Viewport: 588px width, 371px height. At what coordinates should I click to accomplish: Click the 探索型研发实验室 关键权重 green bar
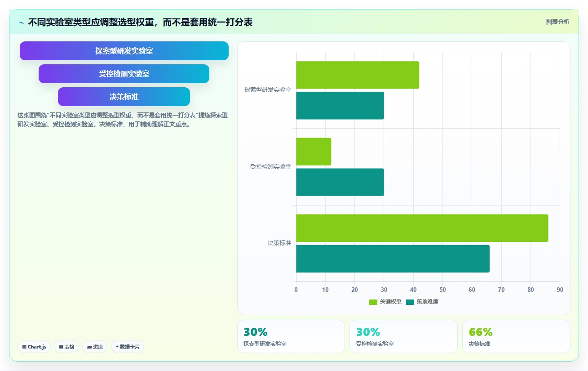(x=358, y=75)
